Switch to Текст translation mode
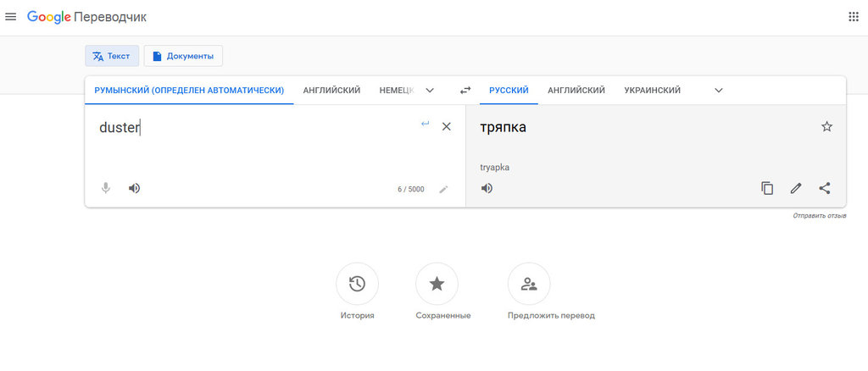Viewport: 868px width, 371px height. 112,56
